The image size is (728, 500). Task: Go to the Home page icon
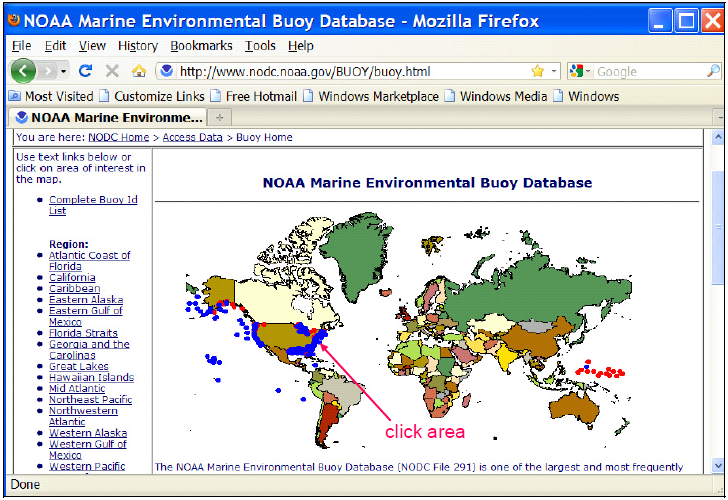pyautogui.click(x=138, y=71)
